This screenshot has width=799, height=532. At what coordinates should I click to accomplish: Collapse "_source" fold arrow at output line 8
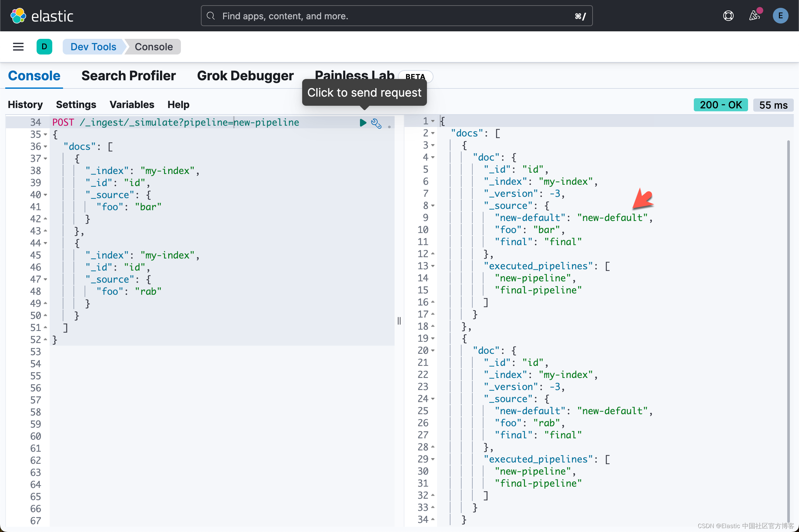pos(433,206)
